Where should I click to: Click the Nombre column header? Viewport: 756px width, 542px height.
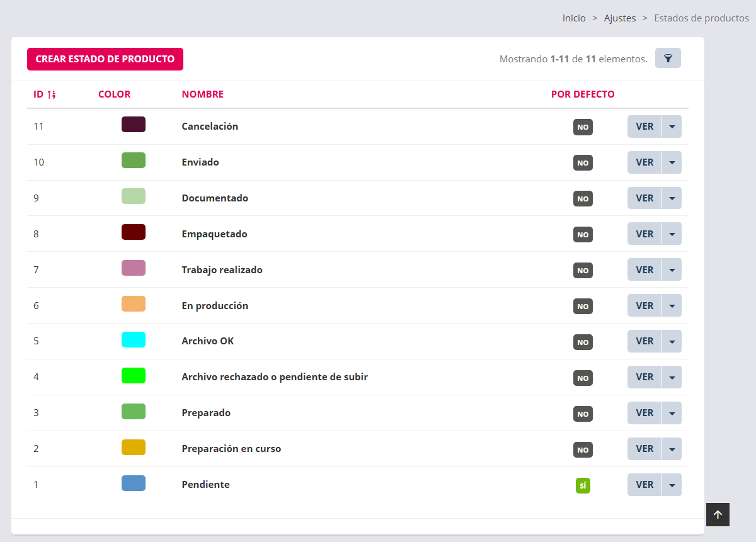[x=202, y=94]
